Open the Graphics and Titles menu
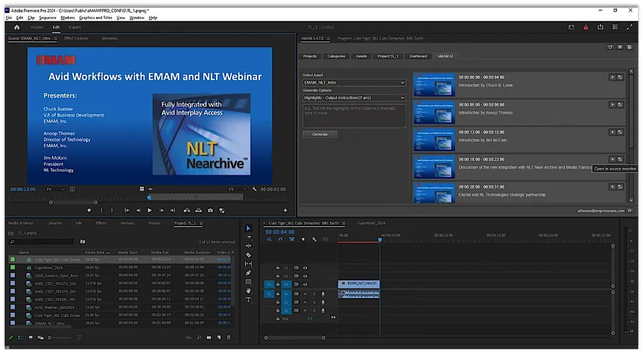644x351 pixels. (x=96, y=18)
